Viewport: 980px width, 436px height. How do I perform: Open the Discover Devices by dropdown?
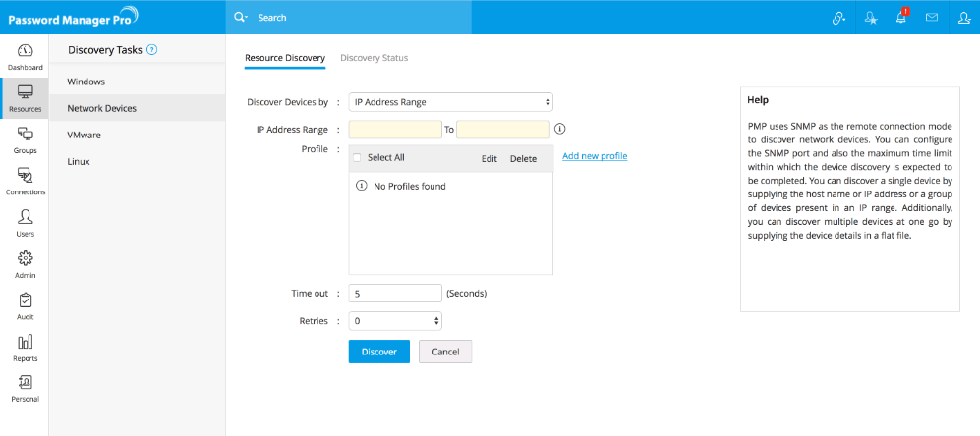point(450,102)
